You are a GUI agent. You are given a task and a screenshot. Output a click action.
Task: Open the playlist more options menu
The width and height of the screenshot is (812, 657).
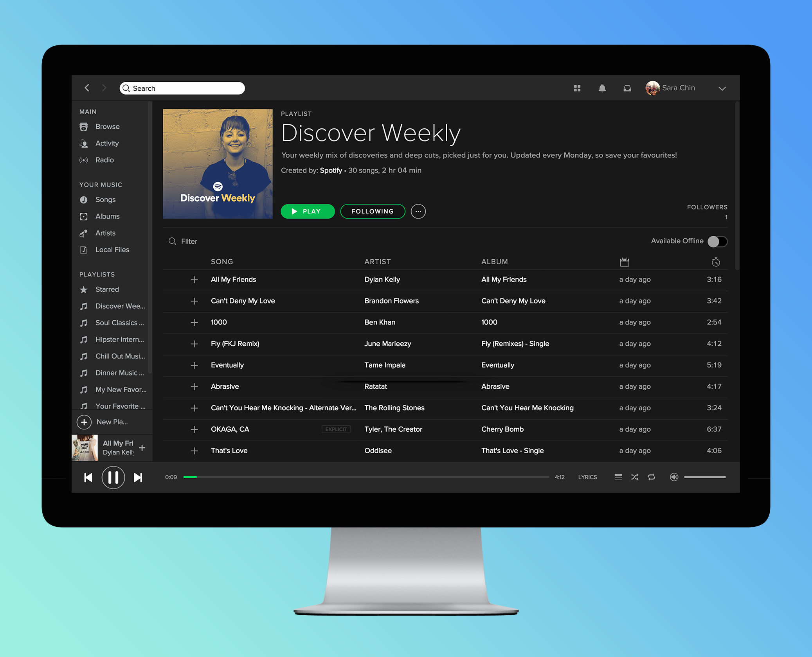tap(418, 211)
